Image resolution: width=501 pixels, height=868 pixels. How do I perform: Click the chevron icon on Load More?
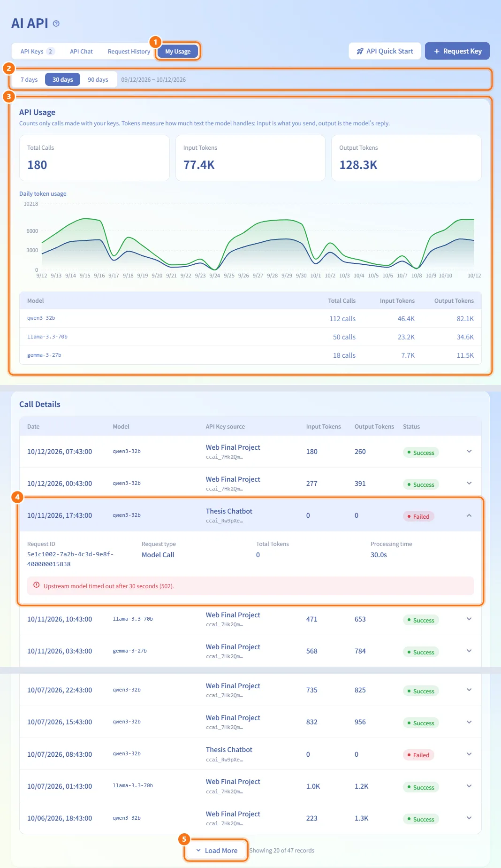click(x=198, y=851)
